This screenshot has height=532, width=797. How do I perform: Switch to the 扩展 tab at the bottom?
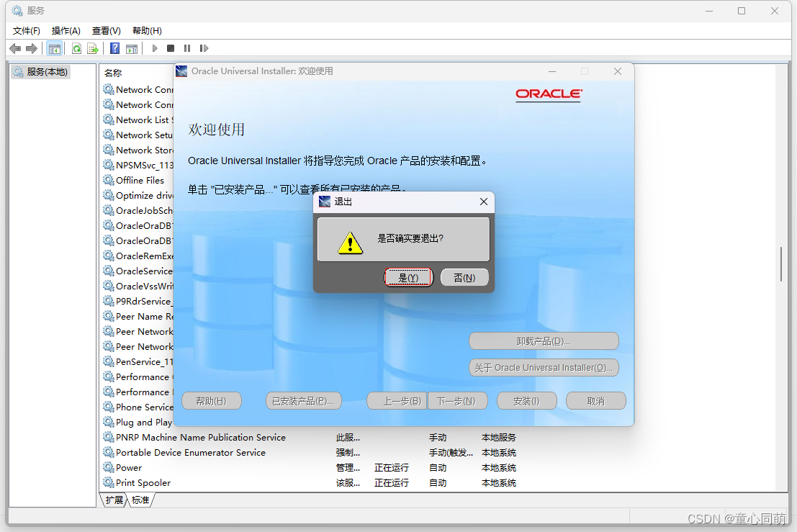coord(114,500)
